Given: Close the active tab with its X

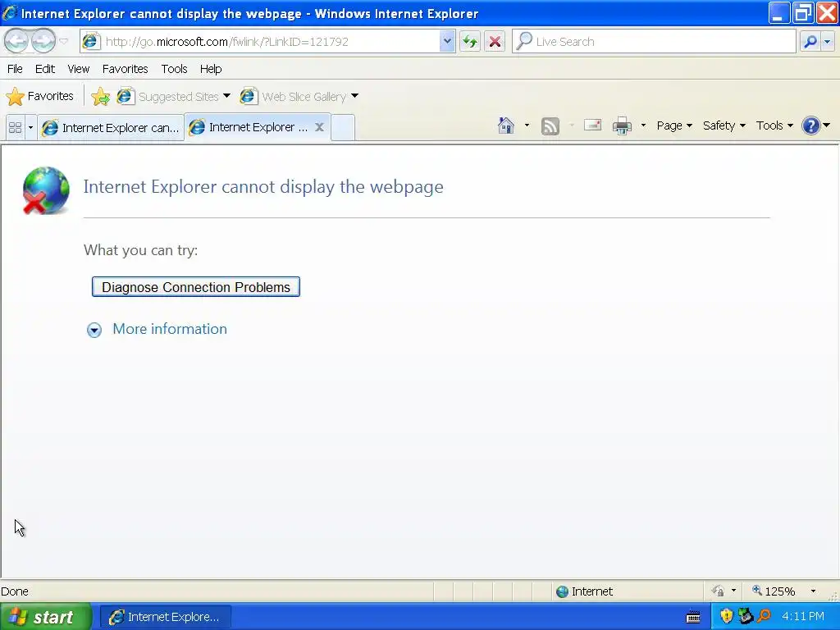Looking at the screenshot, I should click(319, 127).
